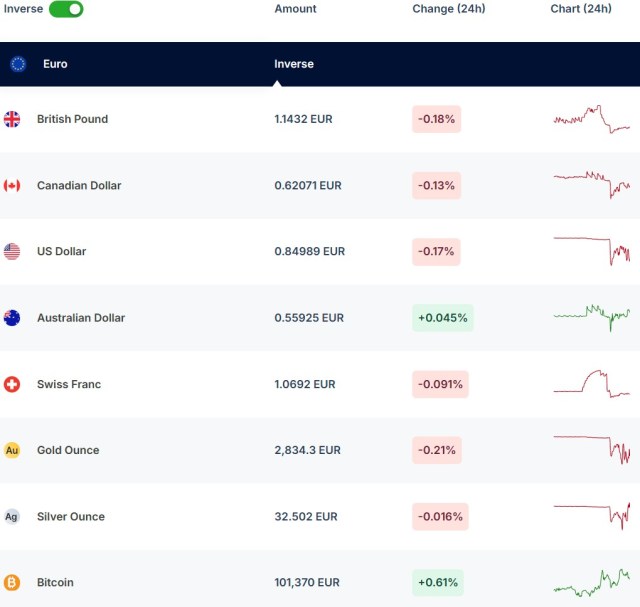Click the US Dollar 0.84989 EUR amount
This screenshot has height=607, width=640.
(x=309, y=252)
